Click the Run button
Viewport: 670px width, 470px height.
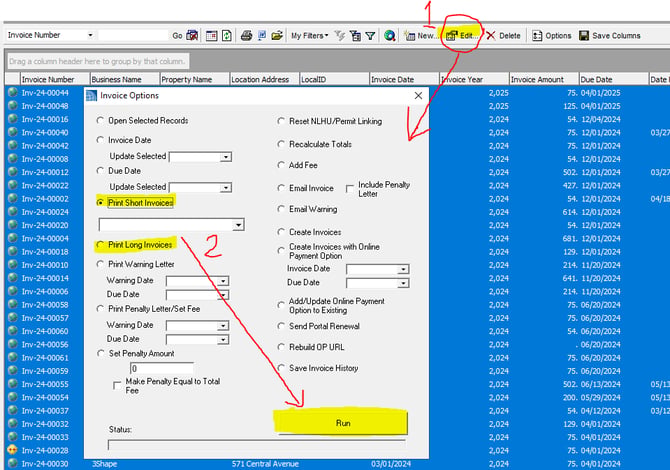coord(343,423)
